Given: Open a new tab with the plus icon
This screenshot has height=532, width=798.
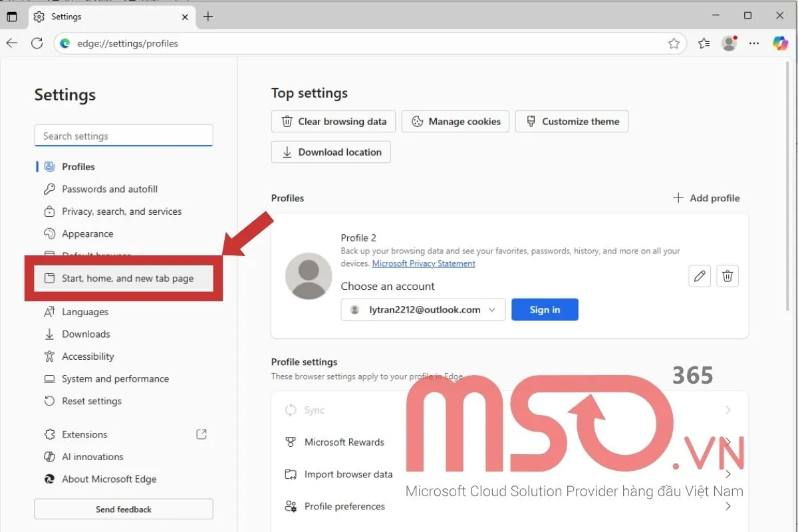Looking at the screenshot, I should click(208, 16).
